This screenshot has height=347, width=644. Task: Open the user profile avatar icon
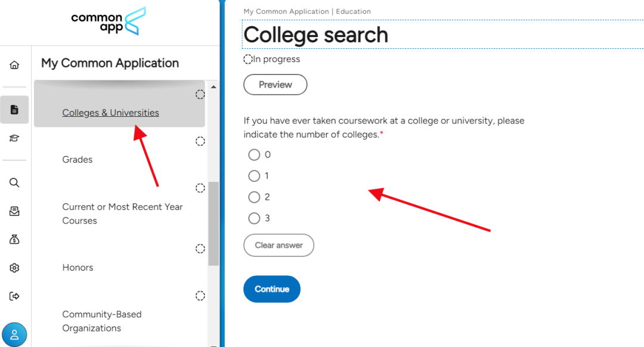click(14, 334)
